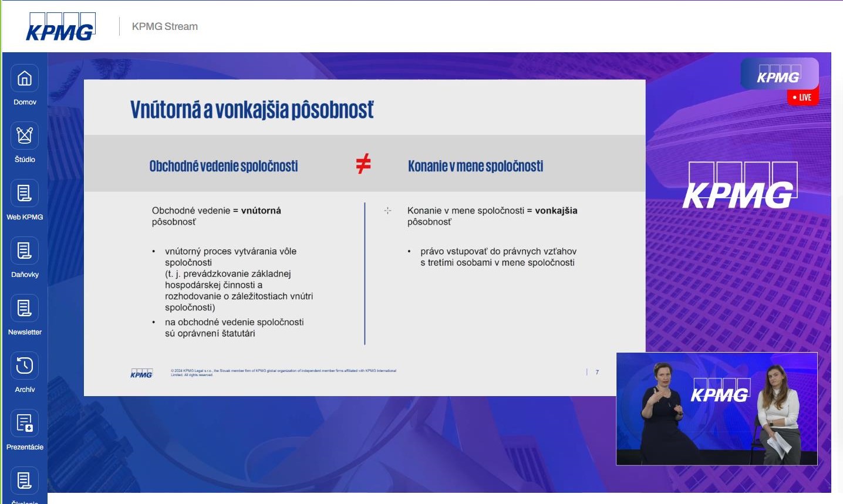The height and width of the screenshot is (504, 843).
Task: Open the Školenia icon at sidebar bottom
Action: [x=25, y=481]
